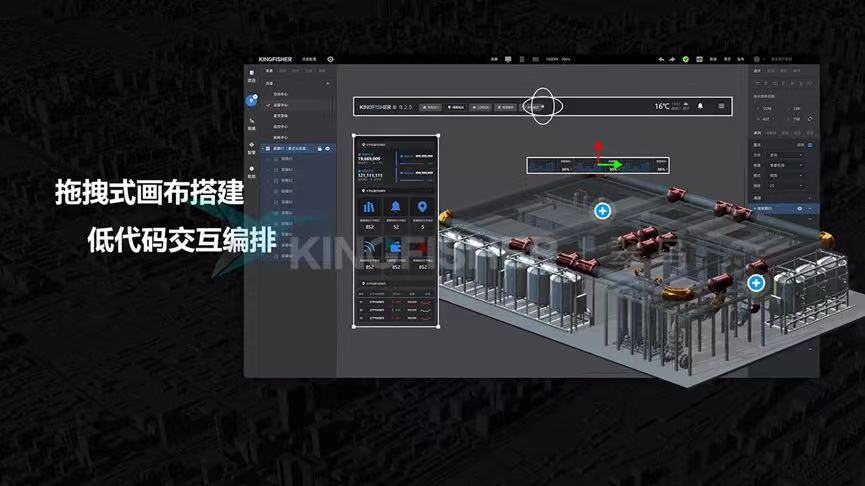This screenshot has height=486, width=865.
Task: Click the undo arrow in top toolbar
Action: tap(661, 59)
